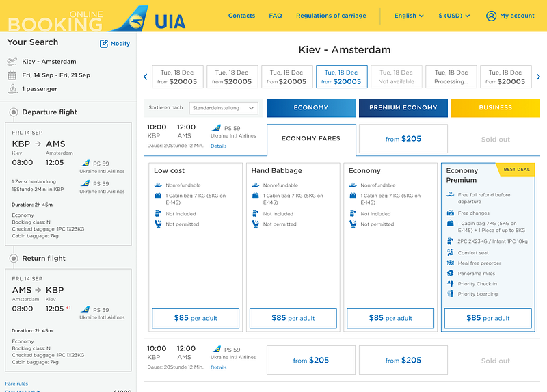Select the BUSINESS class tab
Screen dimensions: 547x392
(495, 108)
